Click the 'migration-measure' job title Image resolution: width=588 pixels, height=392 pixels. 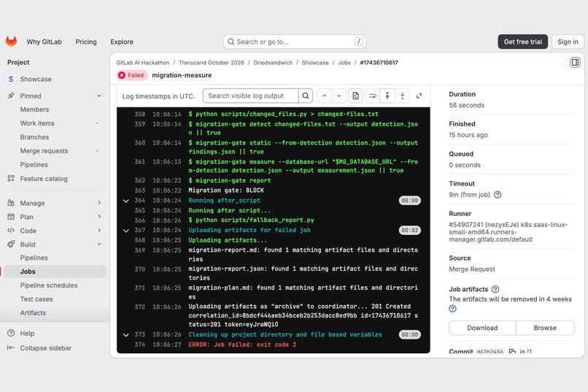point(182,75)
